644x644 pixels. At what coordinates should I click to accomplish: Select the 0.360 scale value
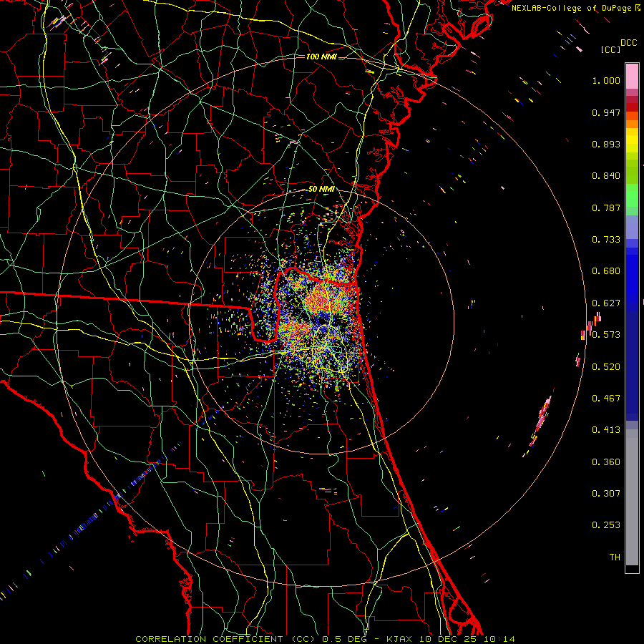tap(606, 462)
